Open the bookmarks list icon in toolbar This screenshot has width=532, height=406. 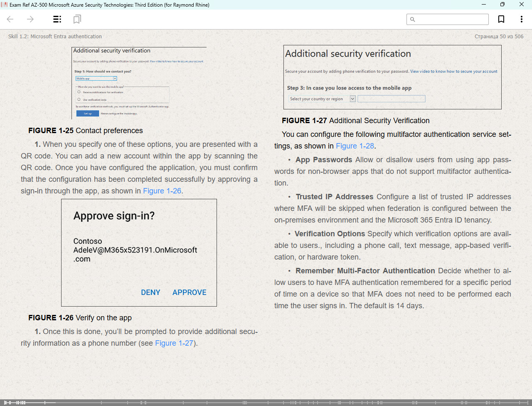[x=77, y=19]
